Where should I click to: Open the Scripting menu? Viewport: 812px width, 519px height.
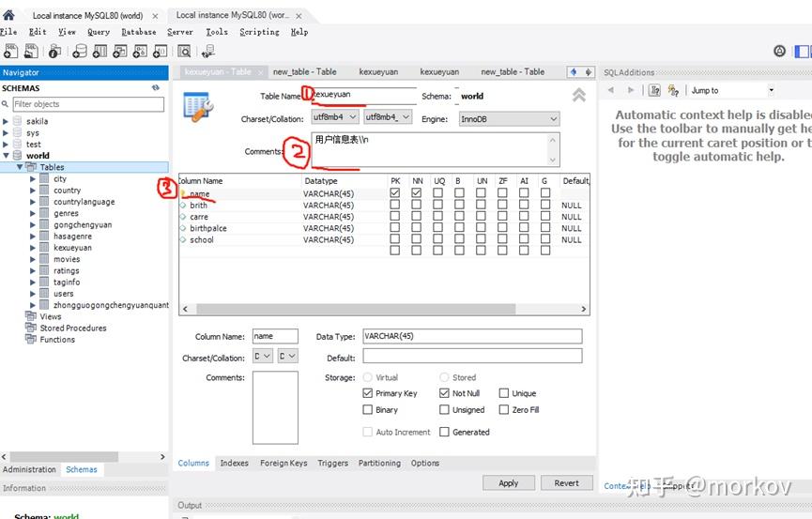pyautogui.click(x=259, y=32)
